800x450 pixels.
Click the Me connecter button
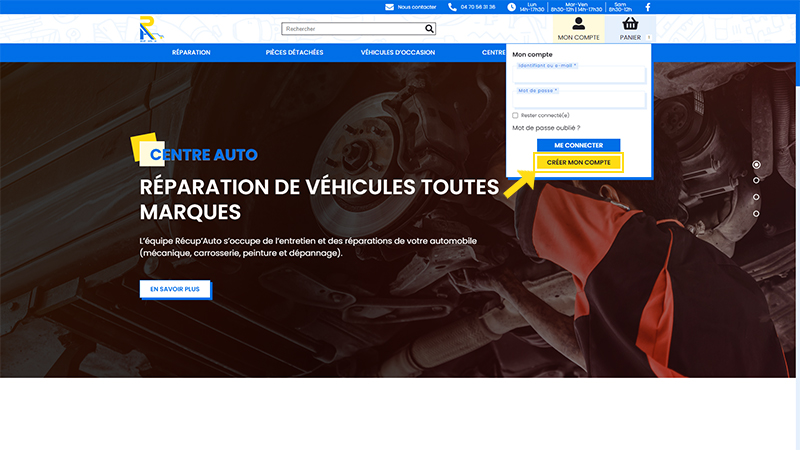pos(579,145)
